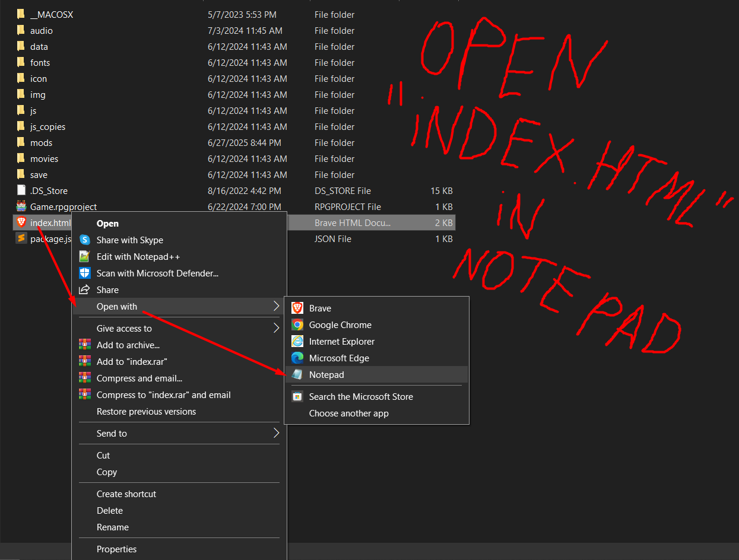Screen dimensions: 739x560
Task: Click the save folder icon
Action: pos(21,174)
